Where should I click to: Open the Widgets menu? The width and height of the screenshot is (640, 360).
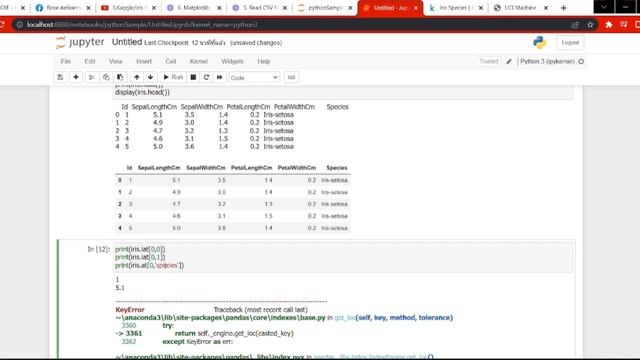(x=232, y=61)
